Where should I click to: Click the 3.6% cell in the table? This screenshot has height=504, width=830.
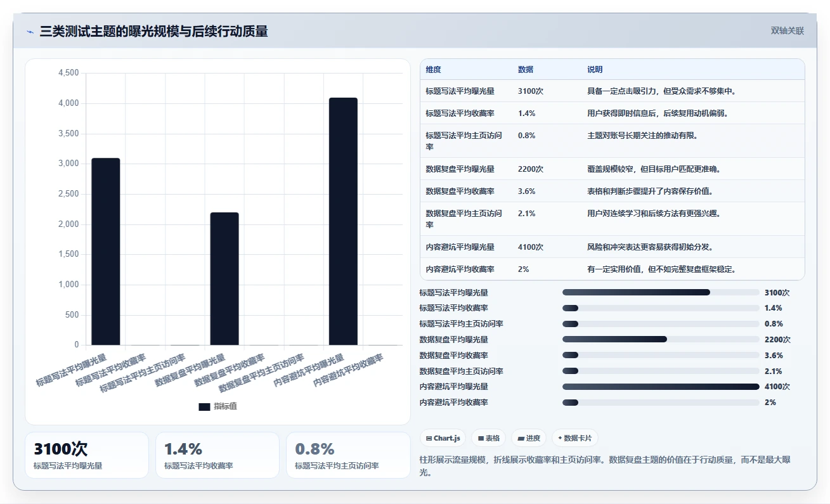click(527, 191)
